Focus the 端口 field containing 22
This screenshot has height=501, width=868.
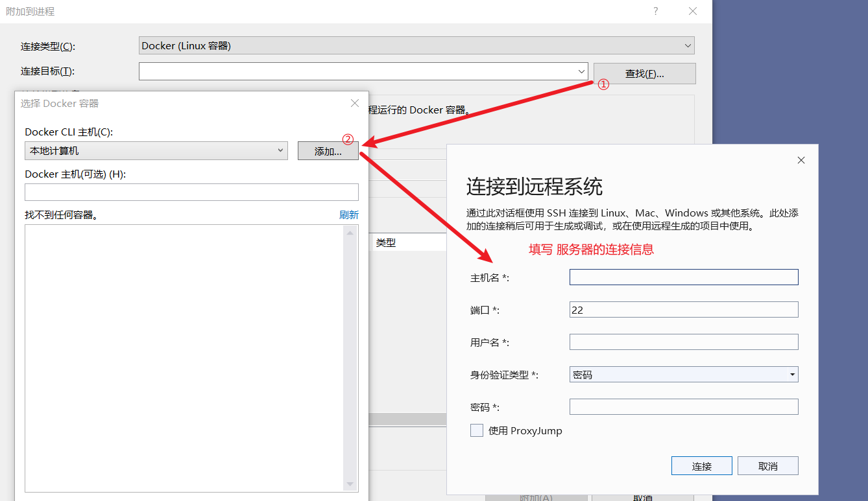coord(684,310)
